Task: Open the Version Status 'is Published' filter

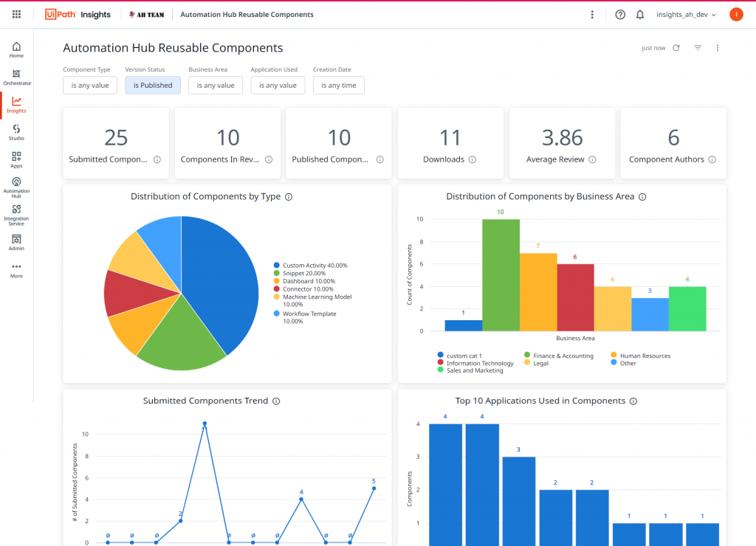Action: coord(153,86)
